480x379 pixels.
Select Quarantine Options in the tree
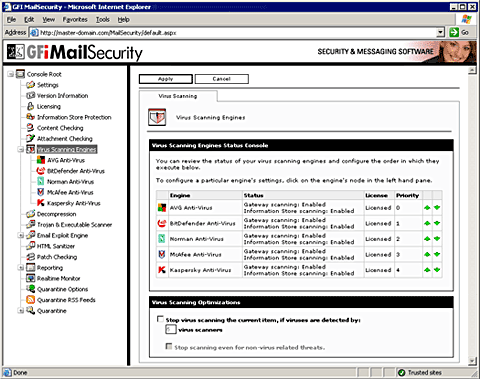pos(62,289)
